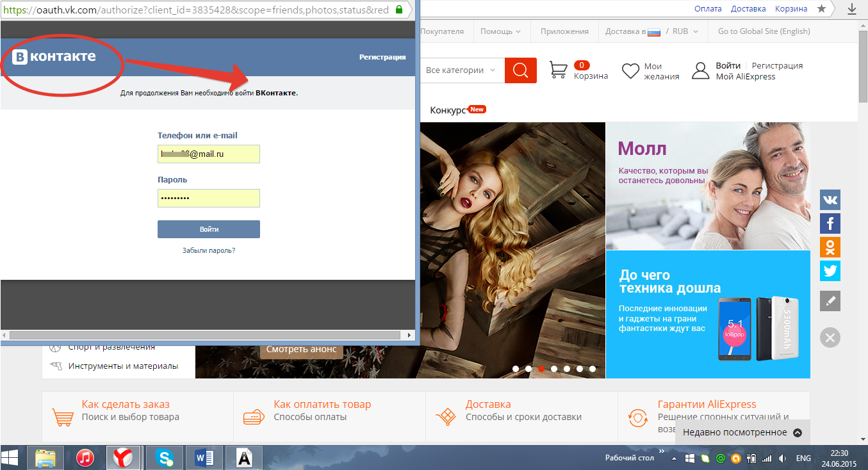Open the Помощь dropdown menu
Image resolution: width=868 pixels, height=470 pixels.
[500, 31]
